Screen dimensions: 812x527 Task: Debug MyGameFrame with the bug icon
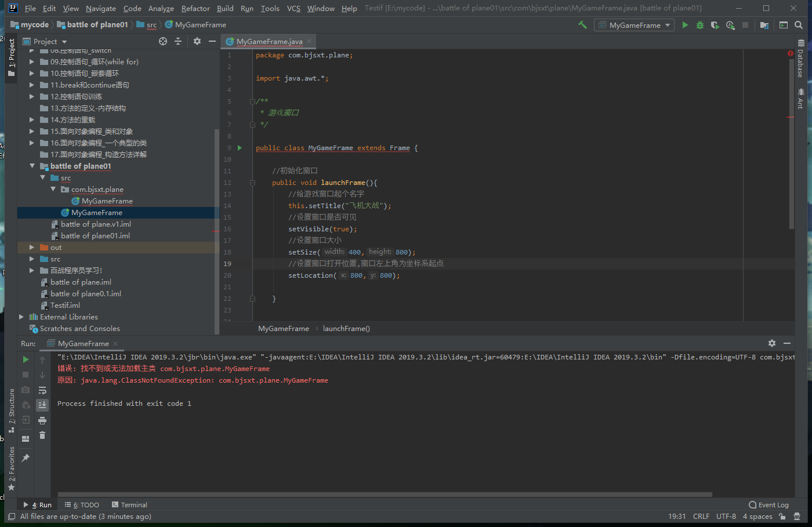tap(700, 25)
